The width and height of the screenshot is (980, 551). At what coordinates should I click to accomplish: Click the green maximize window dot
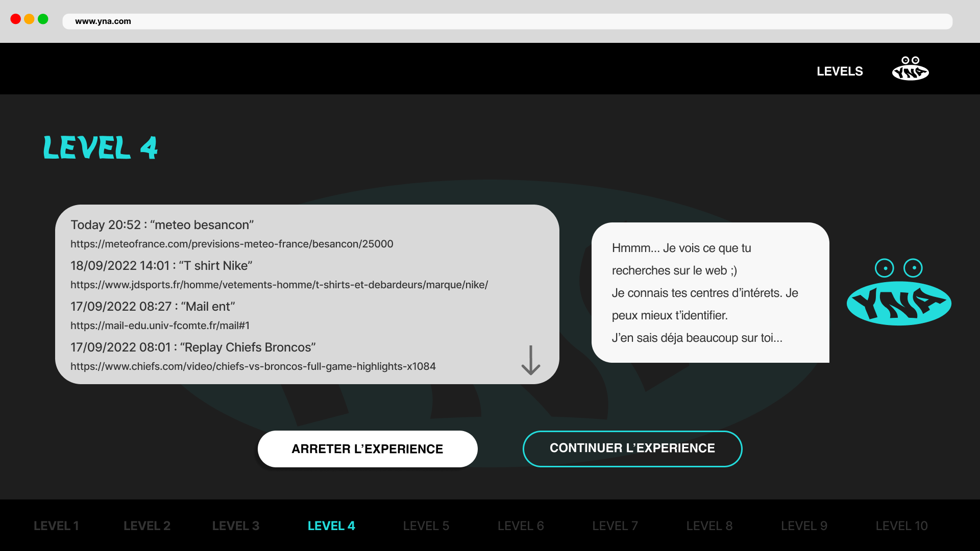(x=43, y=19)
